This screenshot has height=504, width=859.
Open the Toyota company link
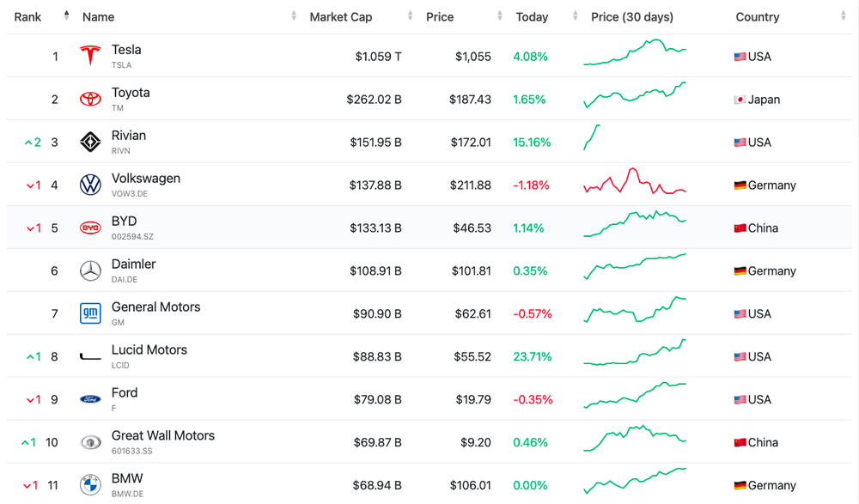pyautogui.click(x=131, y=93)
